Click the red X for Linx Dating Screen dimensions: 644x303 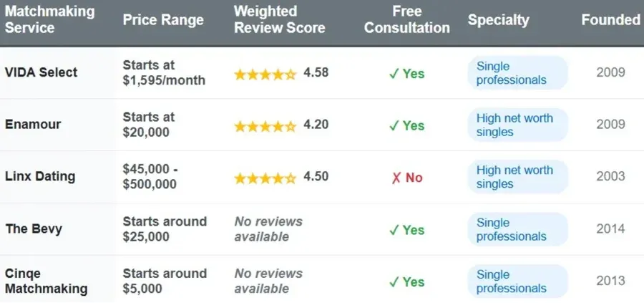395,178
